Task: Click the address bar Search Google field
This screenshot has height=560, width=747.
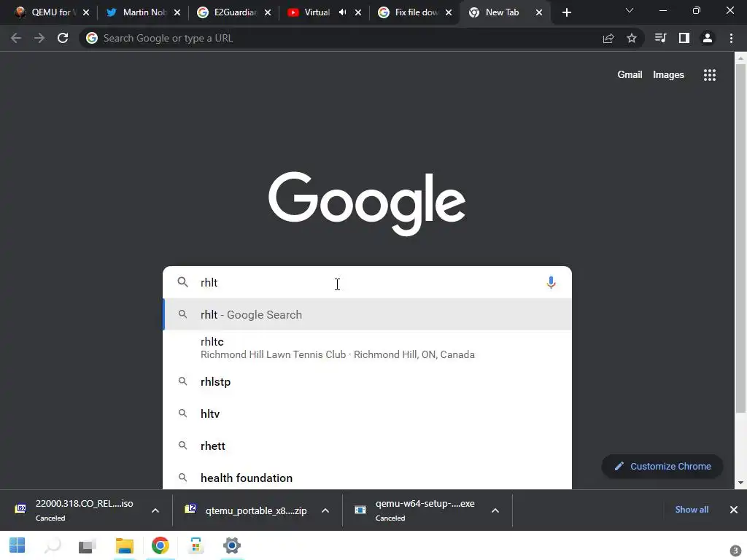Action: tap(338, 38)
